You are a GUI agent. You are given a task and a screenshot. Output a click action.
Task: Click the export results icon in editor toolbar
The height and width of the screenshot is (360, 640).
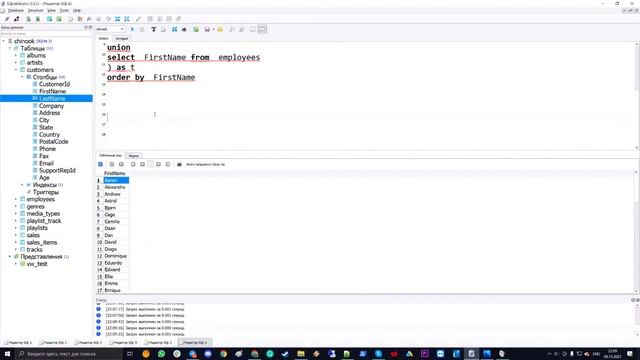196,29
